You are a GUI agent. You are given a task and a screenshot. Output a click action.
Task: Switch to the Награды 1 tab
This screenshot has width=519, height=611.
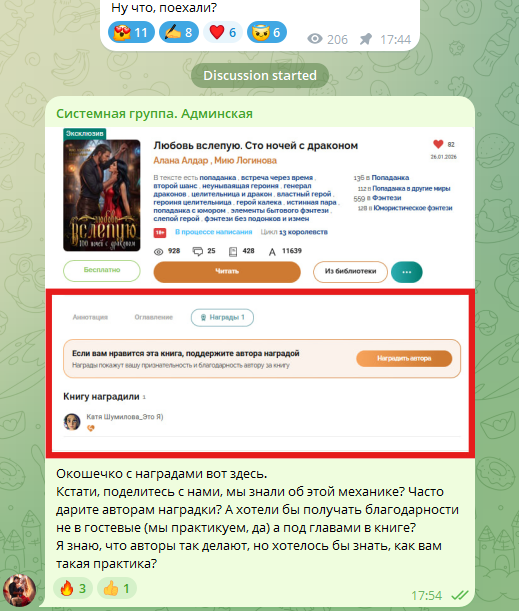click(x=222, y=318)
